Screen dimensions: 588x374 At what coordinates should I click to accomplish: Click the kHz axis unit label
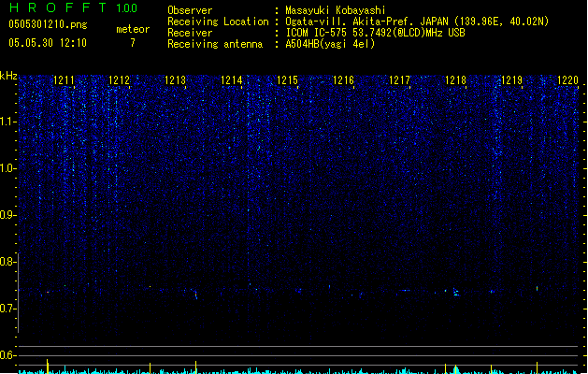tap(8, 76)
